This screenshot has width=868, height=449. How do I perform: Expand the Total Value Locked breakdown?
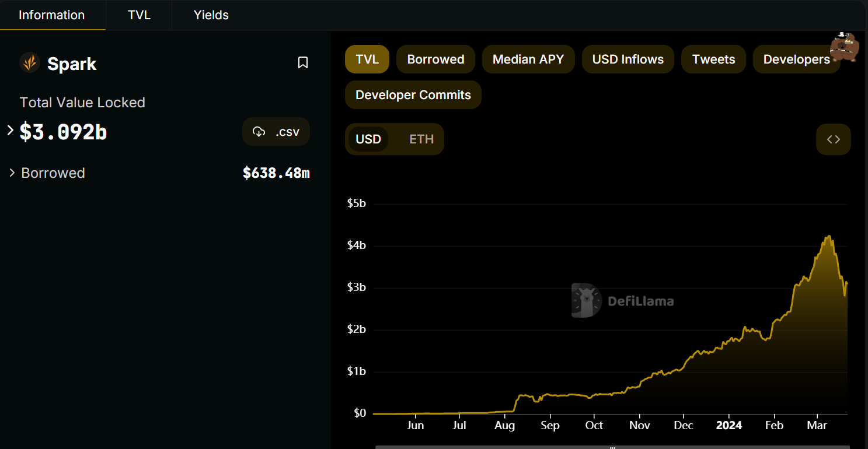10,130
